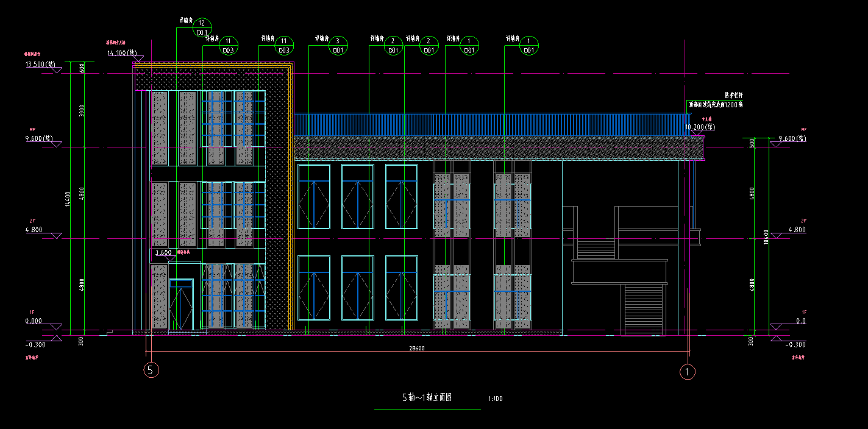This screenshot has height=429, width=868.
Task: Select the axis 1 grid bubble
Action: (x=688, y=370)
